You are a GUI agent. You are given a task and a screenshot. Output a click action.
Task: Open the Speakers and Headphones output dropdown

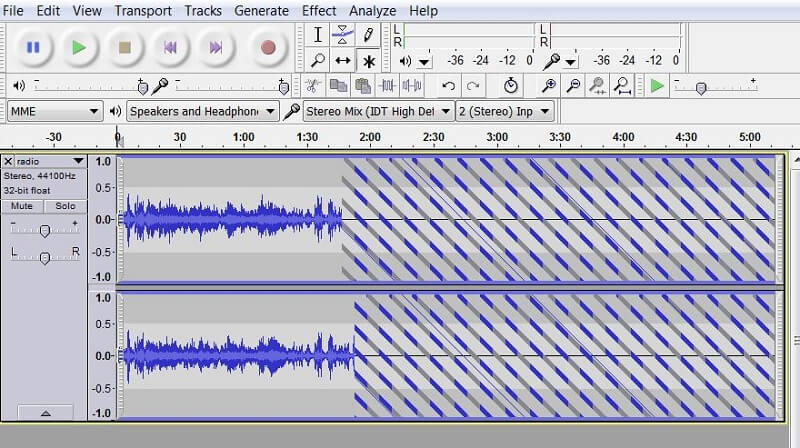coord(202,111)
